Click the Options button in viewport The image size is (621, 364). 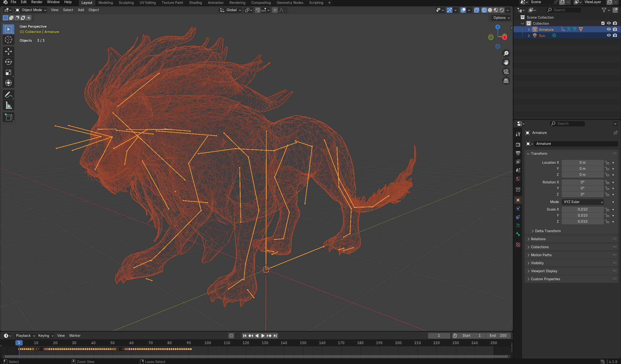coord(501,18)
